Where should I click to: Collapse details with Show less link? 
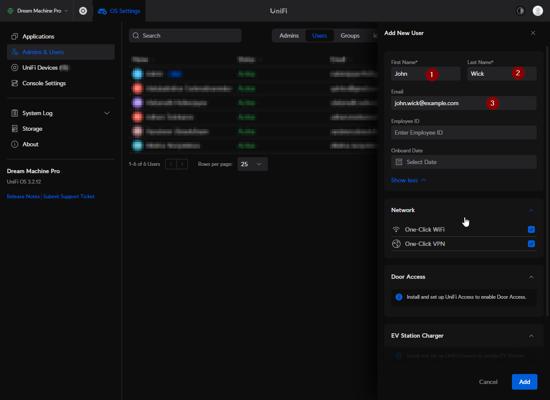(408, 180)
